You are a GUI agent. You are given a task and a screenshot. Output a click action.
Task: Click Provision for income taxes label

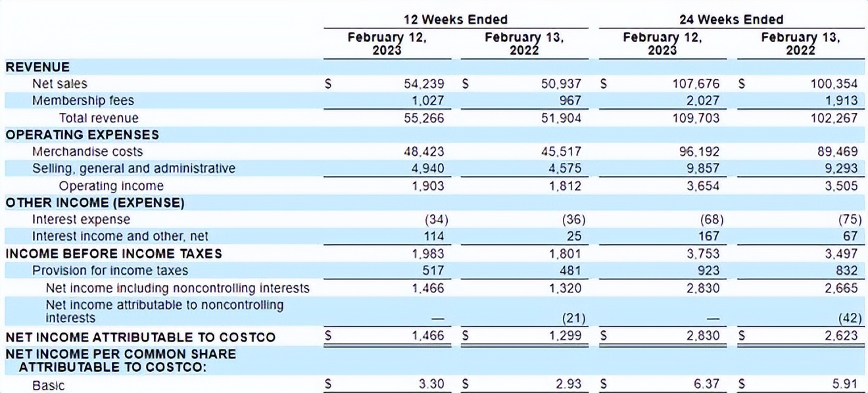click(x=110, y=270)
